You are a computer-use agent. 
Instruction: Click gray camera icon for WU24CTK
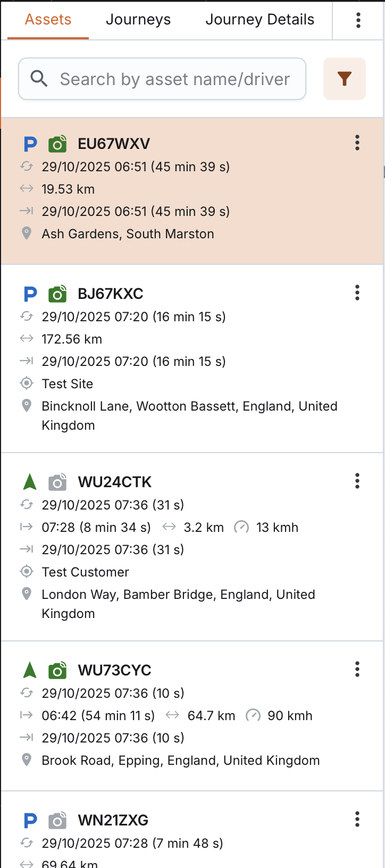click(57, 482)
